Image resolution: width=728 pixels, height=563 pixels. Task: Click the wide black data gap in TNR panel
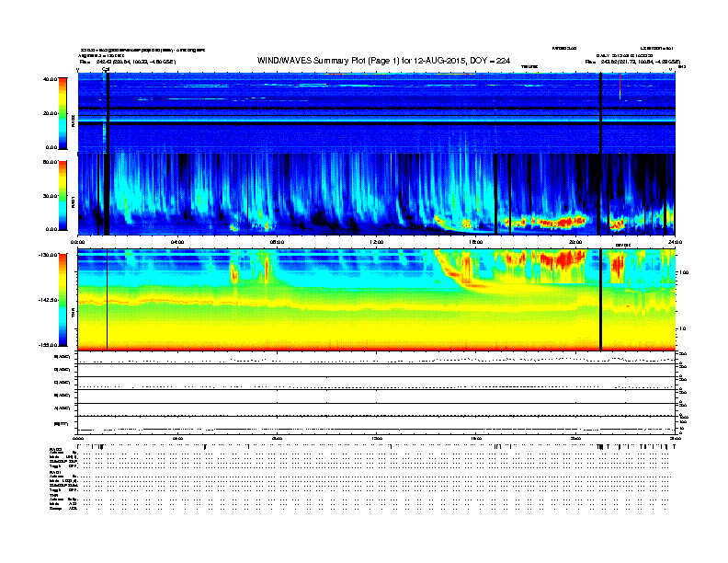point(601,300)
